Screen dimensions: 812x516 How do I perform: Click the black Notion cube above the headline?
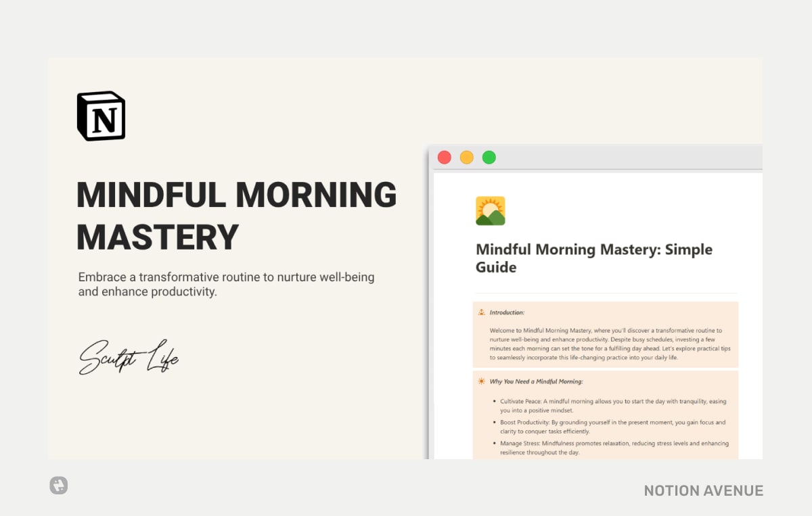click(x=101, y=115)
